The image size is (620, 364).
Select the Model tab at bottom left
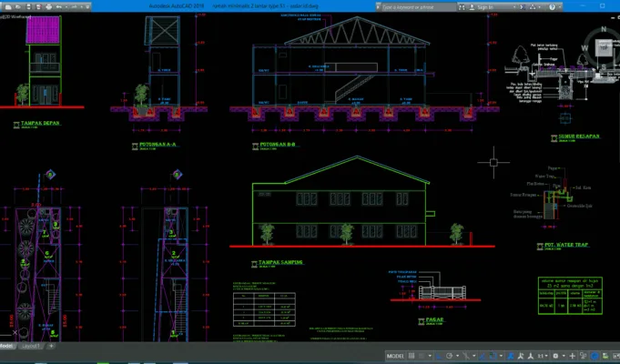point(6,346)
